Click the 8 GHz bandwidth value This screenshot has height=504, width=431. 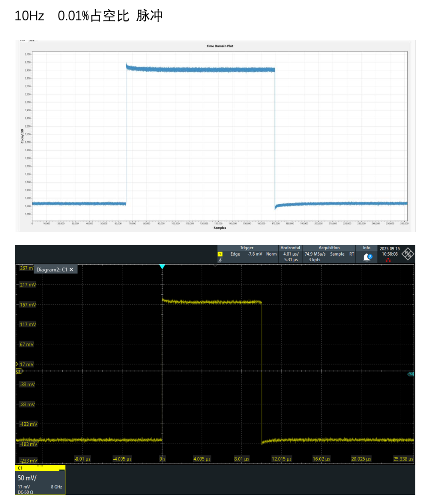pyautogui.click(x=56, y=487)
